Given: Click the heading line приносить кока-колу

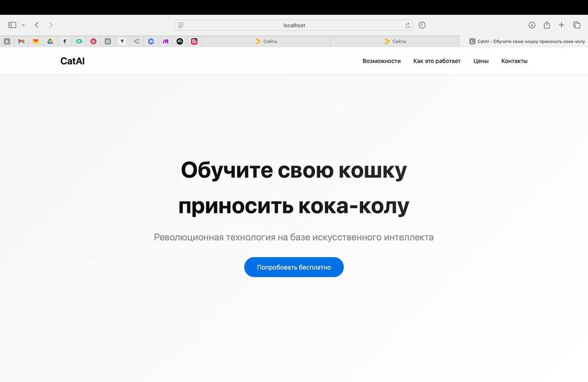Looking at the screenshot, I should [x=294, y=206].
